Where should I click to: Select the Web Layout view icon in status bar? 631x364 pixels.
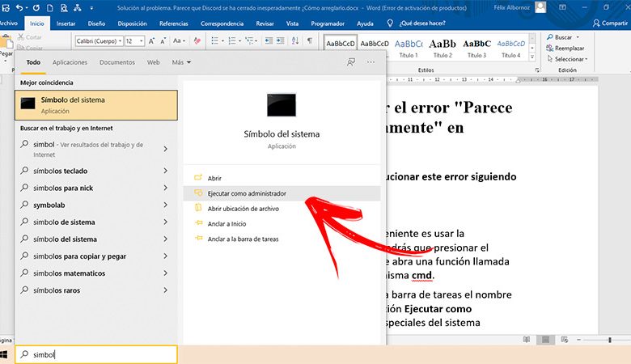[x=565, y=340]
